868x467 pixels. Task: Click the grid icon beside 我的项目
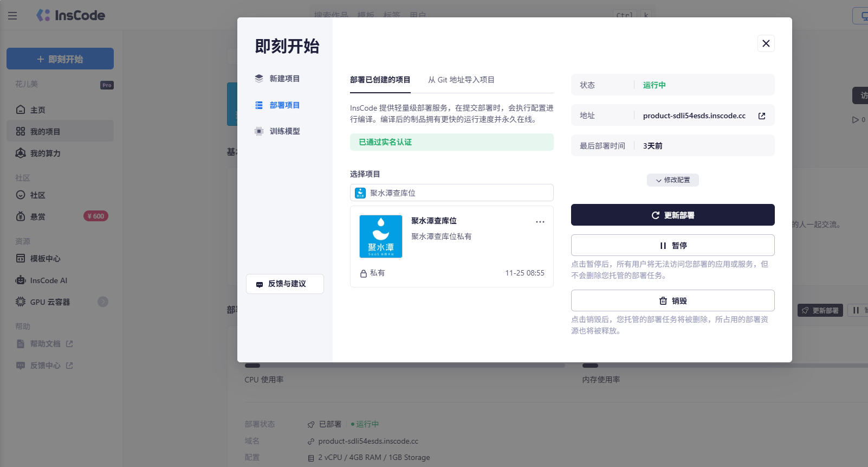(x=21, y=131)
